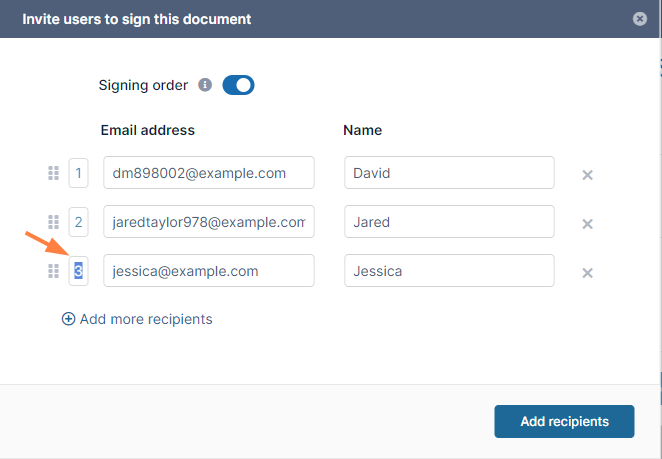Click signing order number 2 box
Viewport: 662px width, 459px height.
click(78, 222)
